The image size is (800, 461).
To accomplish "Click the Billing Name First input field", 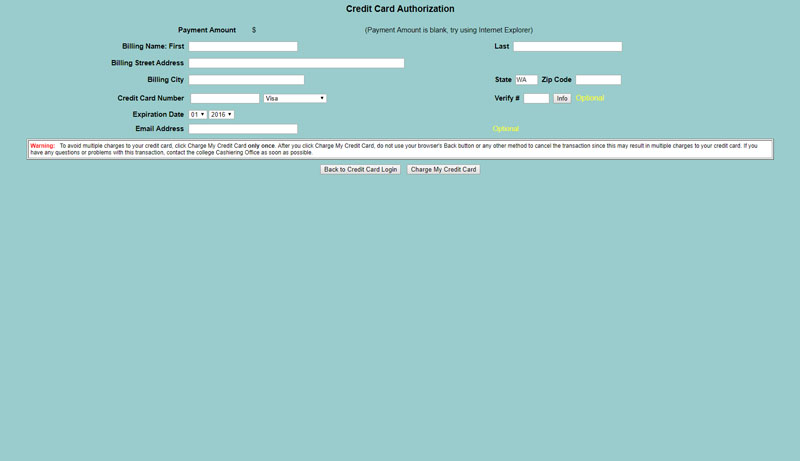I will (243, 46).
